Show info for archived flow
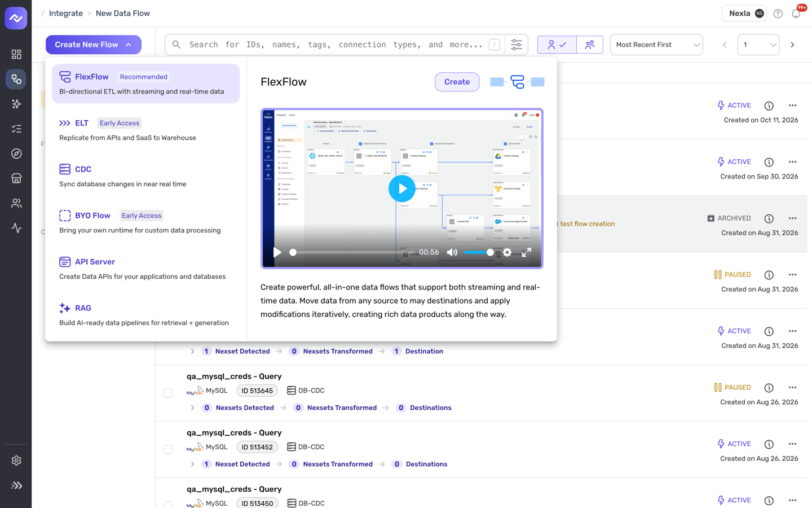Image resolution: width=812 pixels, height=508 pixels. [x=769, y=218]
